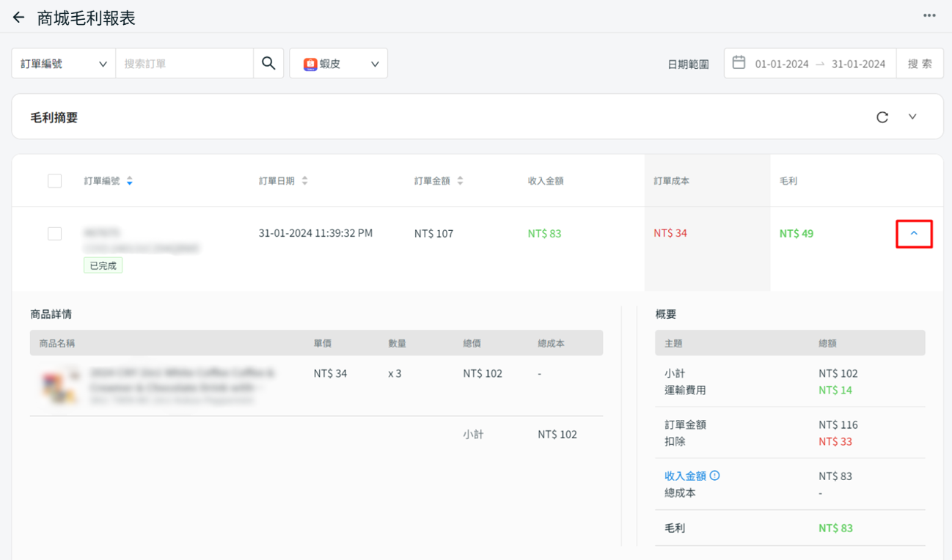Click the 搜索訂單 search input field

pyautogui.click(x=184, y=64)
